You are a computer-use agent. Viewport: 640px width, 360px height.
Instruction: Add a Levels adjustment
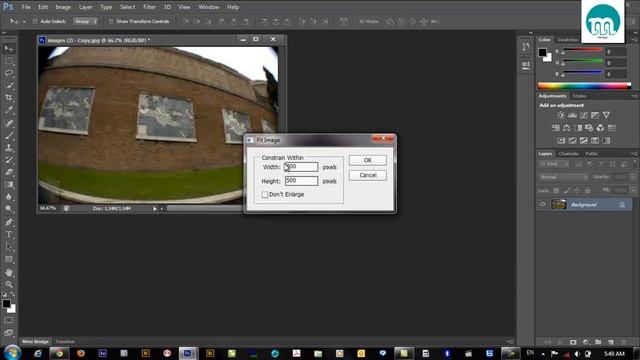click(572, 116)
